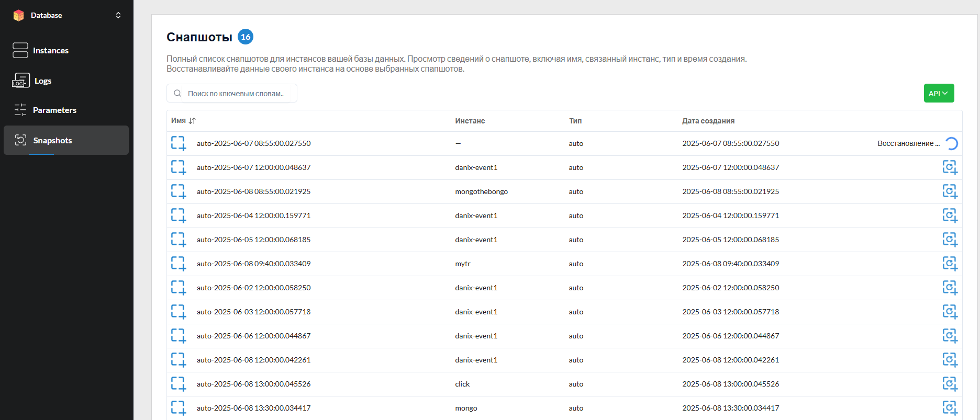Click the snapshot count badge 16
This screenshot has width=980, height=420.
246,37
